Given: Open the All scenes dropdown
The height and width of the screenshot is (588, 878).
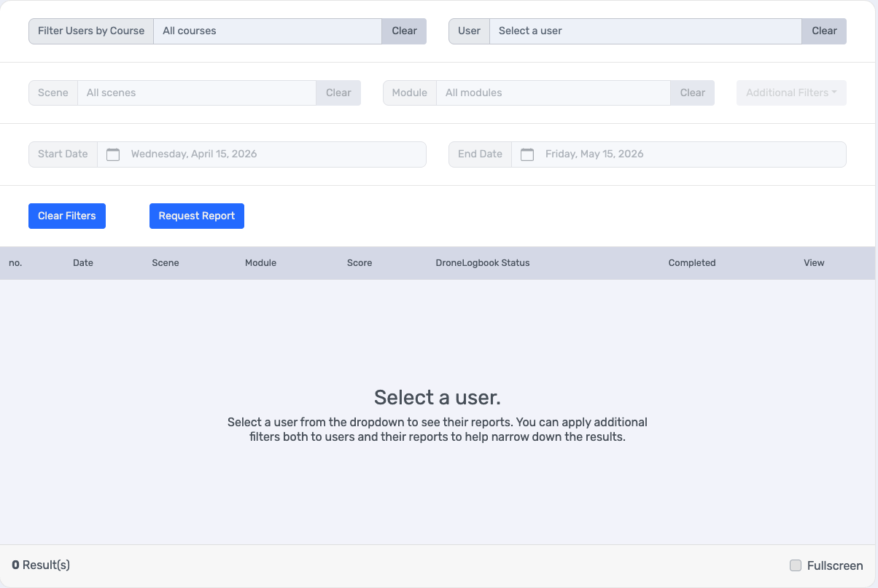Looking at the screenshot, I should (x=197, y=93).
